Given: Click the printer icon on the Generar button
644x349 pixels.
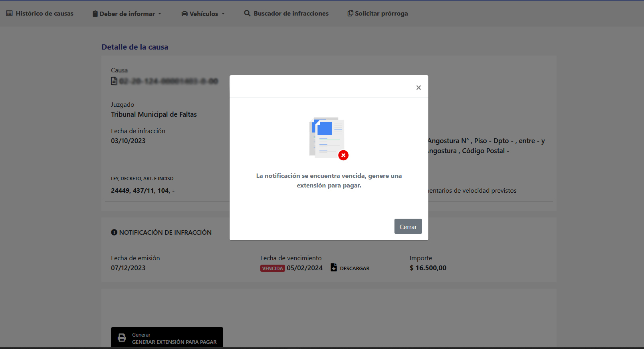Looking at the screenshot, I should click(x=122, y=338).
